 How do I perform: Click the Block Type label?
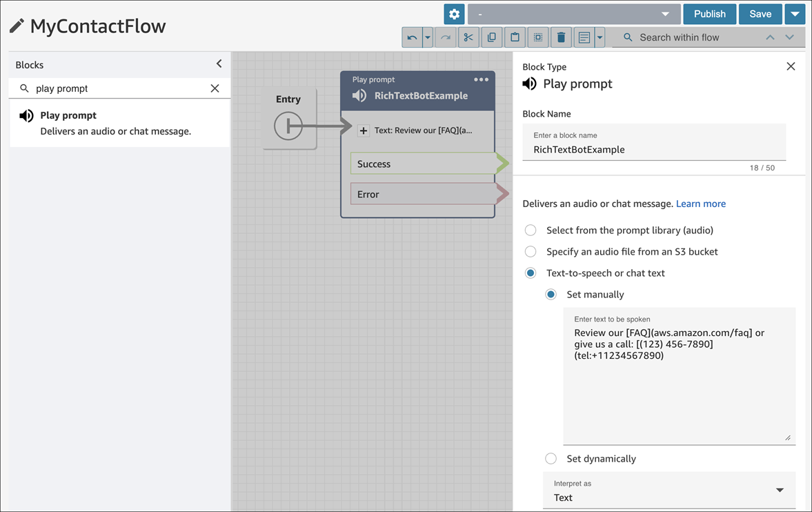pyautogui.click(x=544, y=67)
